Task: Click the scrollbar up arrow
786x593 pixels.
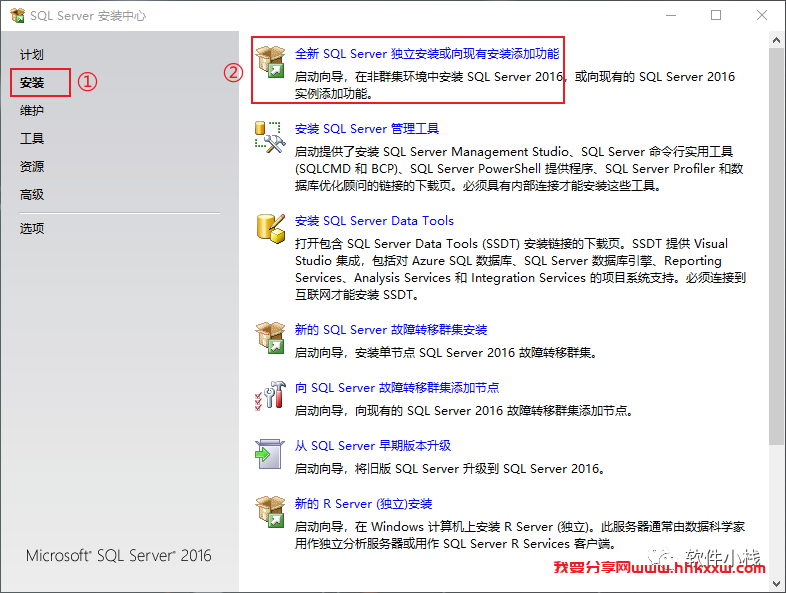Action: pos(776,40)
